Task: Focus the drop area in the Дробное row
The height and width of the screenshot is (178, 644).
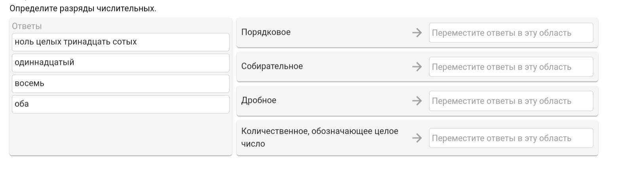Action: 511,101
